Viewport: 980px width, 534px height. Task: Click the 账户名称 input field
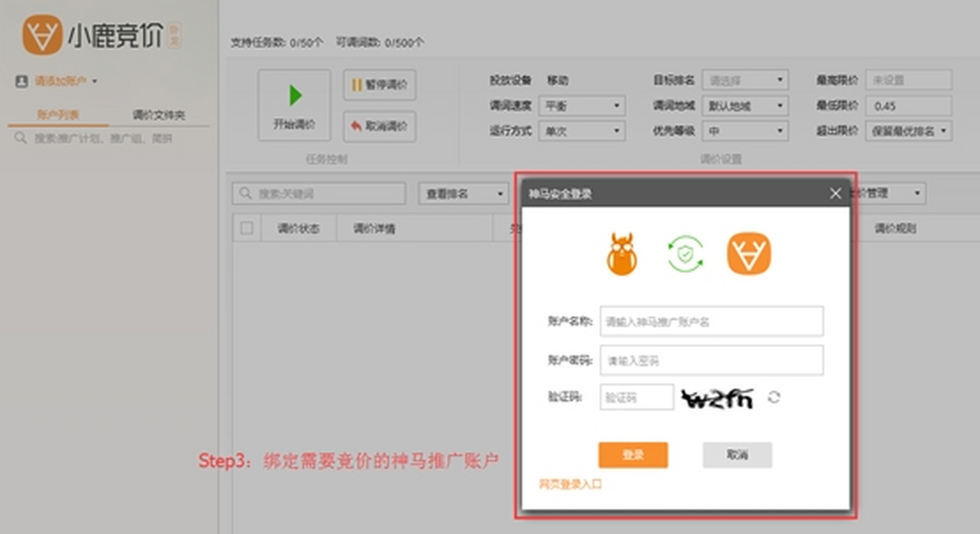pyautogui.click(x=711, y=322)
